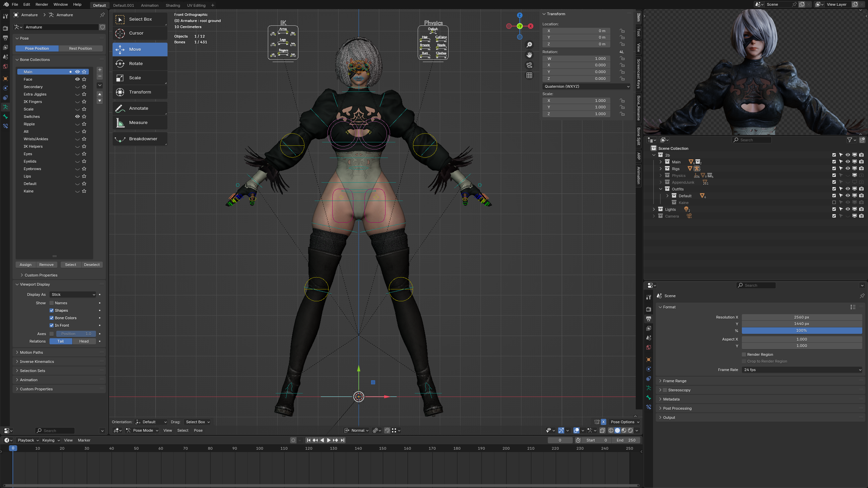Check the Kaine collection exclude box
The height and width of the screenshot is (488, 868).
point(834,203)
